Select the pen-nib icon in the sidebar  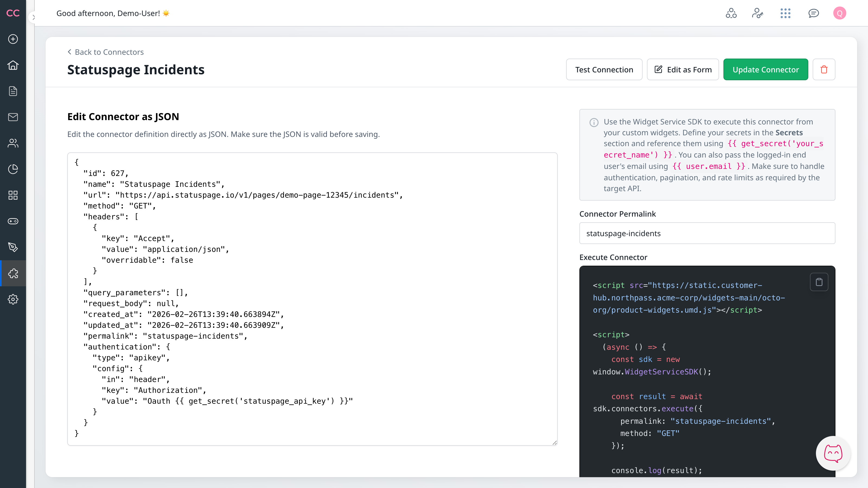(x=13, y=247)
